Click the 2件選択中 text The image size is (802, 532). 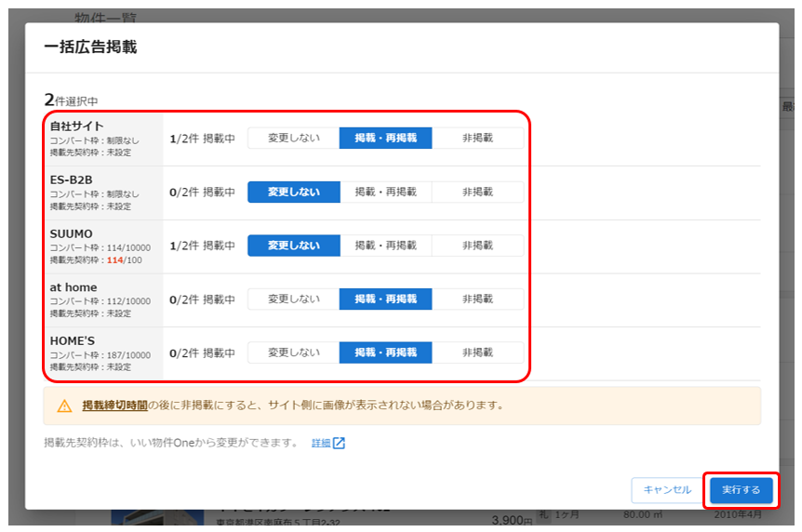(71, 100)
